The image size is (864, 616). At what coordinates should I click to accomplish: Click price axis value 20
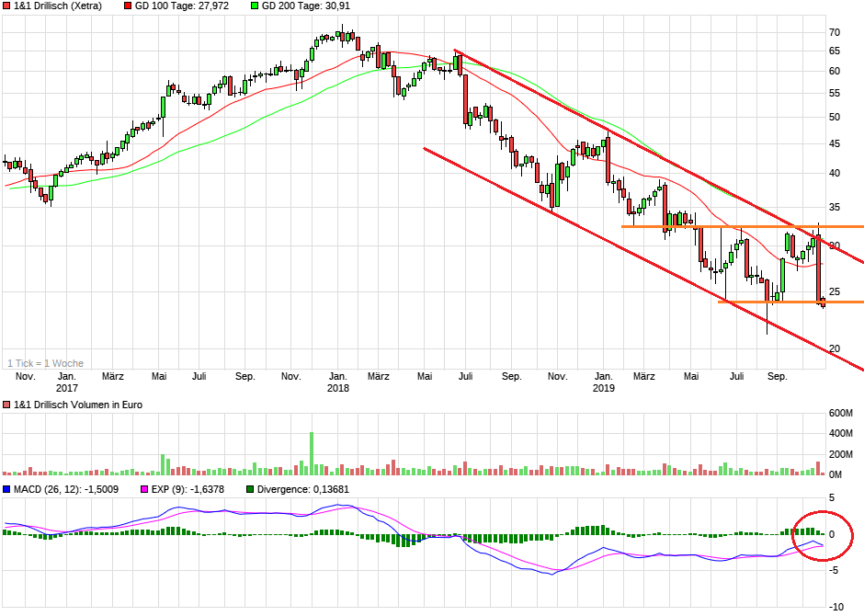click(835, 348)
